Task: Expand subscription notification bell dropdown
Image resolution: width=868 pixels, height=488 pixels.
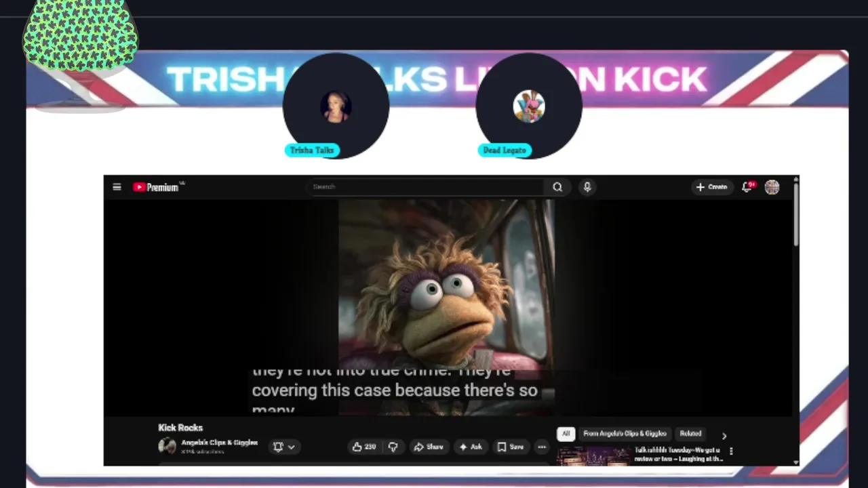Action: click(x=284, y=447)
